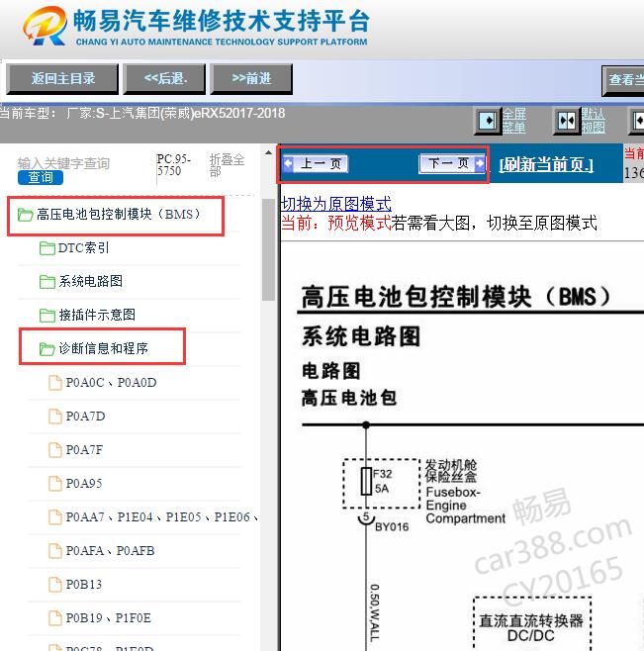Click the P0B13 document icon
The width and height of the screenshot is (644, 651).
tap(55, 585)
